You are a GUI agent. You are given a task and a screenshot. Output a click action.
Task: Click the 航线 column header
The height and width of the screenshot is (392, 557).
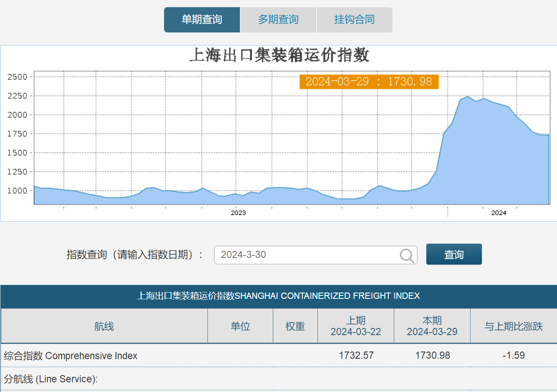click(x=104, y=325)
